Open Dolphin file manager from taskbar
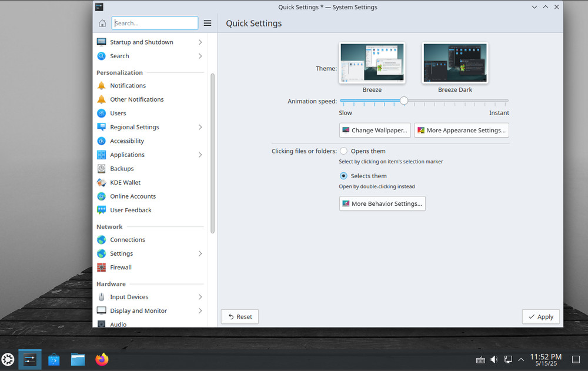 [x=78, y=360]
